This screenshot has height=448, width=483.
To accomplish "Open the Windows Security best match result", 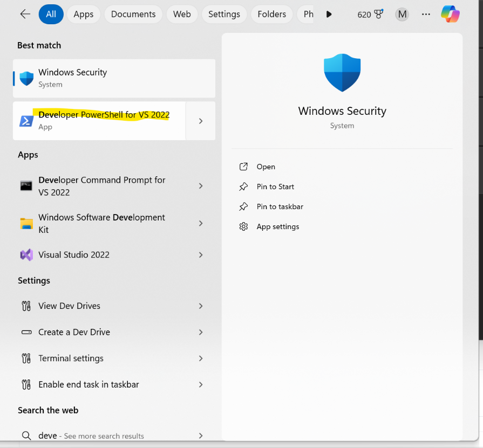I will pyautogui.click(x=114, y=79).
